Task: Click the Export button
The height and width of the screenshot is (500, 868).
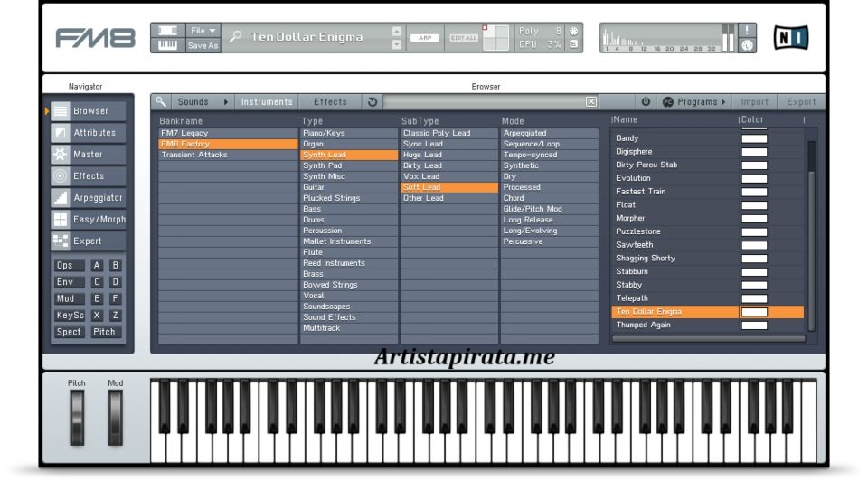Action: (801, 102)
